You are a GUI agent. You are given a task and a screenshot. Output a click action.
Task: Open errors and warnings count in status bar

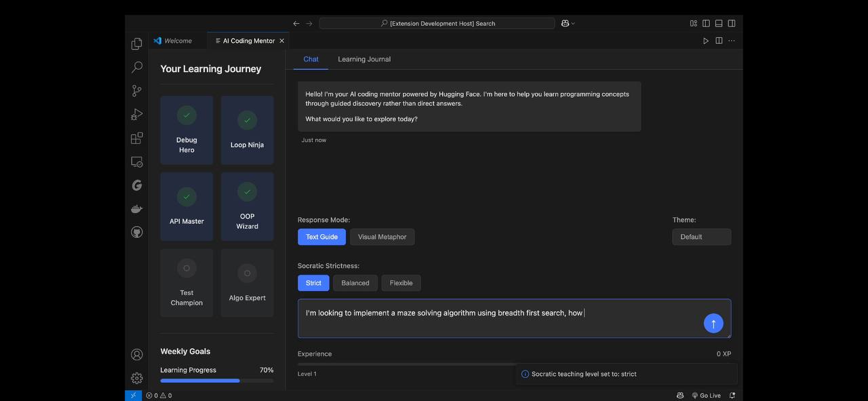[159, 396]
